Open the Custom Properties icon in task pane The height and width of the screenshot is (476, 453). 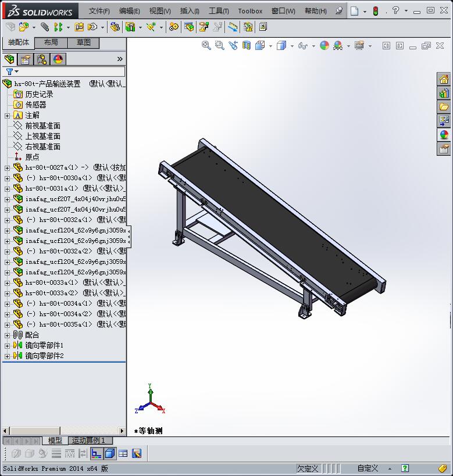pos(444,149)
